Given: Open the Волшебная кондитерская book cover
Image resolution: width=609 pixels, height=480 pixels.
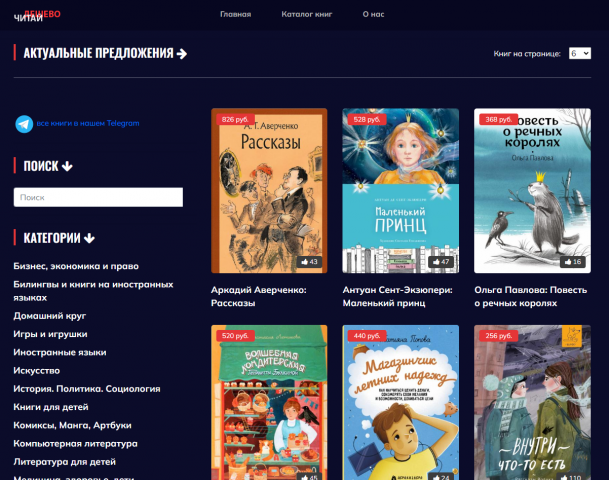Looking at the screenshot, I should [269, 403].
